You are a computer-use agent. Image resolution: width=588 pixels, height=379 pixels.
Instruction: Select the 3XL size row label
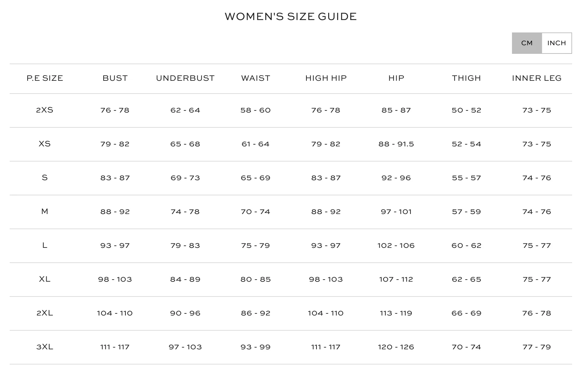click(45, 347)
